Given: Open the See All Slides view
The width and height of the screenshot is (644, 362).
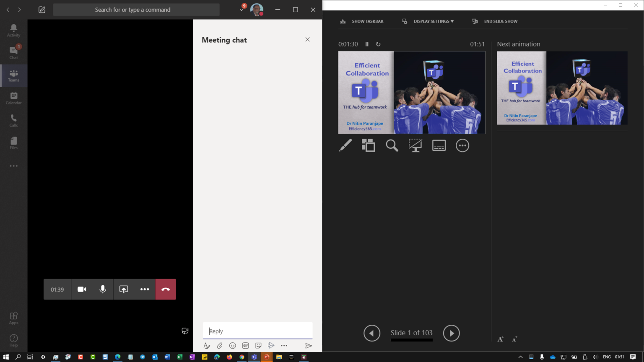Looking at the screenshot, I should [369, 145].
